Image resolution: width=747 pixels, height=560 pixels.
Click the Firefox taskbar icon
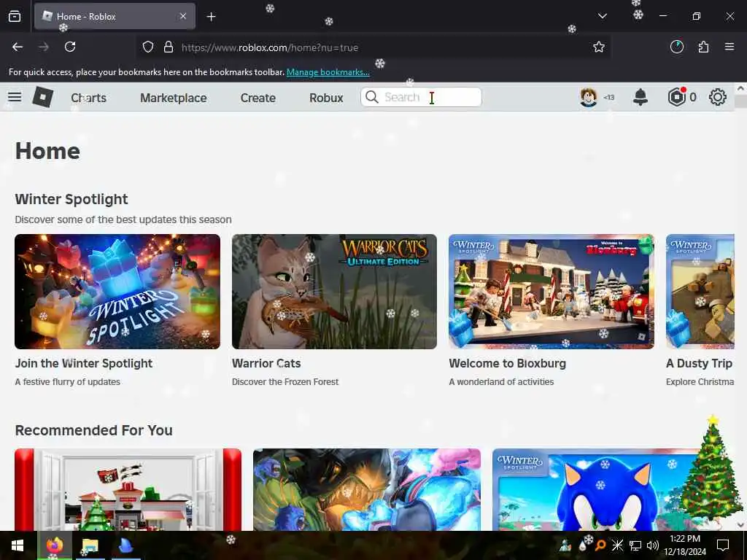coord(54,545)
